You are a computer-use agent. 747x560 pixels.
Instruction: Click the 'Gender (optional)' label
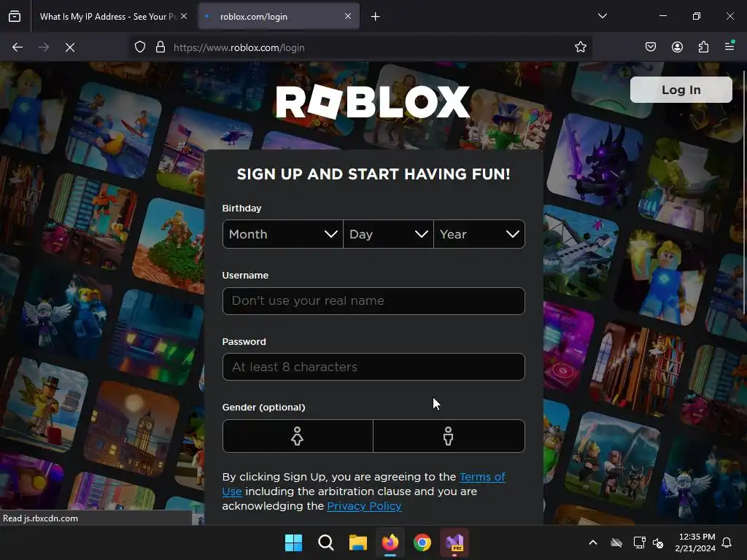click(263, 407)
